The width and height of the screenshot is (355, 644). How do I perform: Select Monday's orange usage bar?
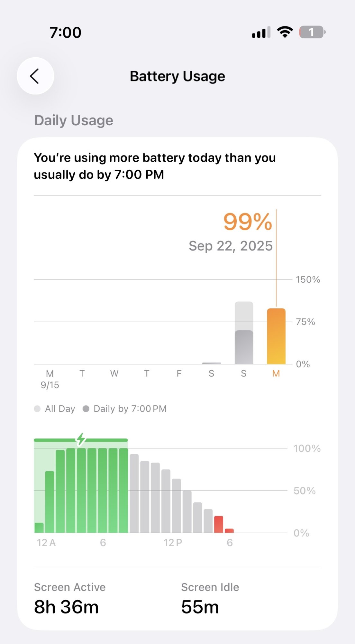click(276, 336)
